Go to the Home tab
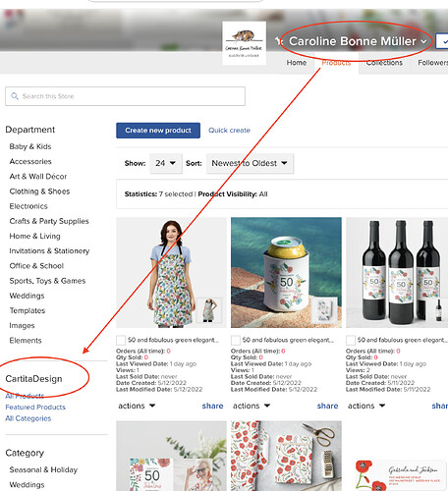 [x=297, y=63]
